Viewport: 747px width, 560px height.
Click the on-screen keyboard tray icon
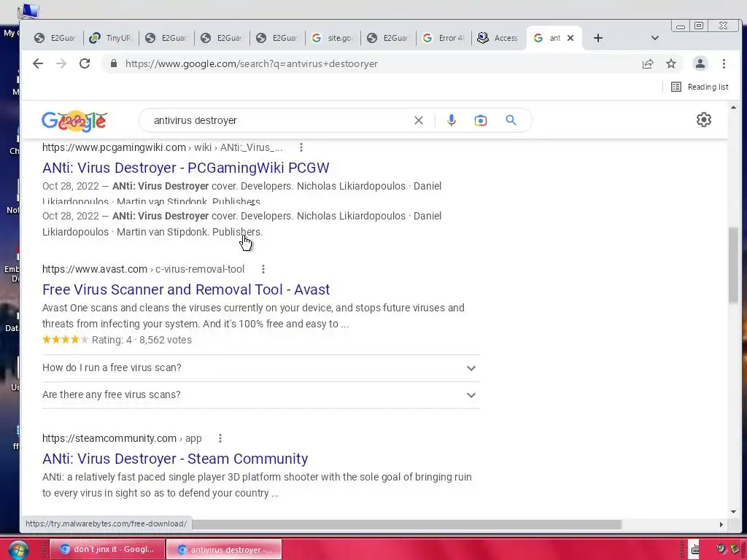click(695, 550)
